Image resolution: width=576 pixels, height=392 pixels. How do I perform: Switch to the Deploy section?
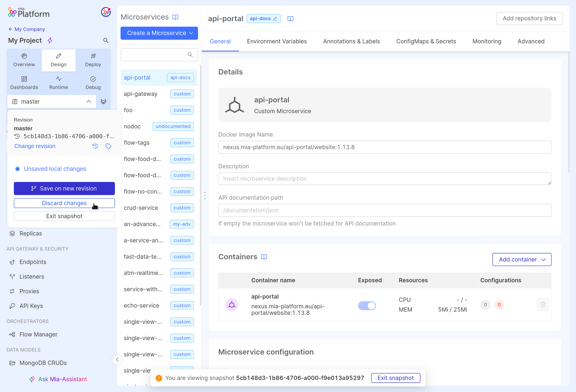93,60
